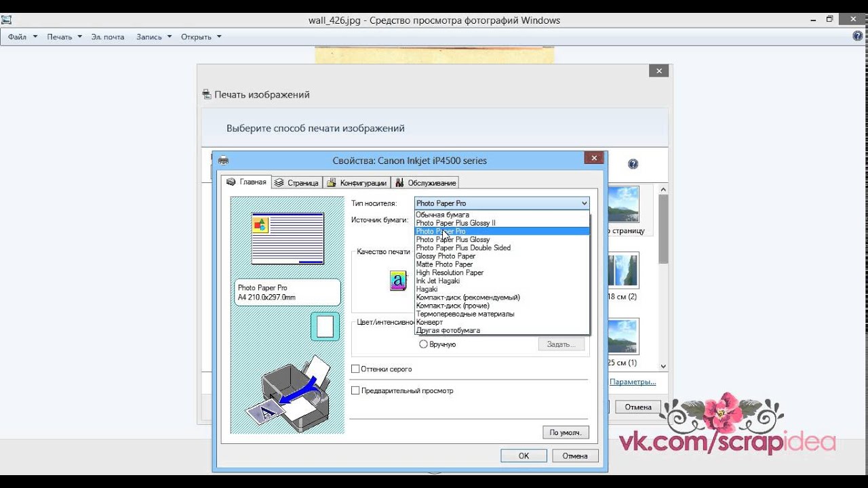Viewport: 868px width, 488px height.
Task: Choose Photo Paper Plus Double Sided
Action: (x=502, y=247)
